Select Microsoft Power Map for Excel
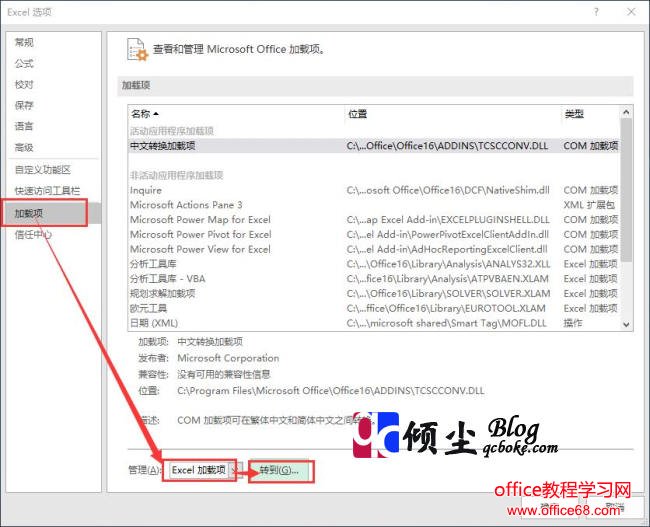Screen dimensions: 650x527 374,220
